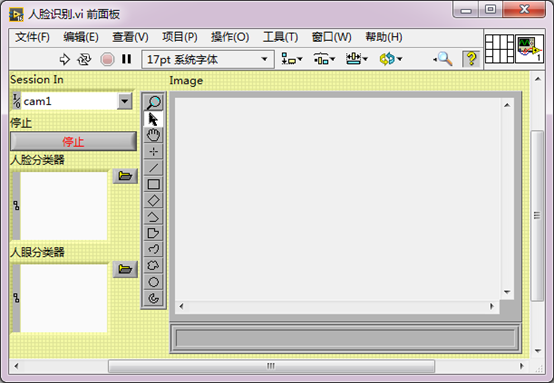The image size is (554, 383).
Task: Open the Align Objects dropdown
Action: click(292, 59)
